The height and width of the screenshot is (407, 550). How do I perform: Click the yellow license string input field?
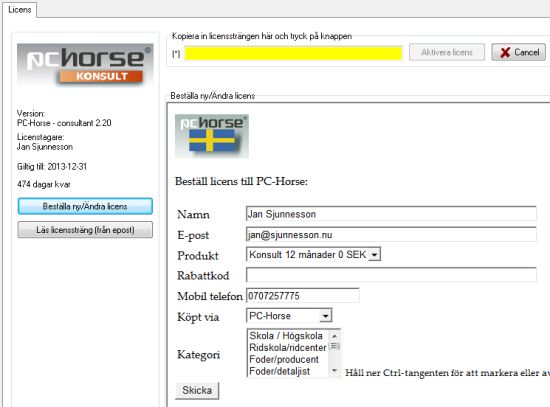coord(293,53)
